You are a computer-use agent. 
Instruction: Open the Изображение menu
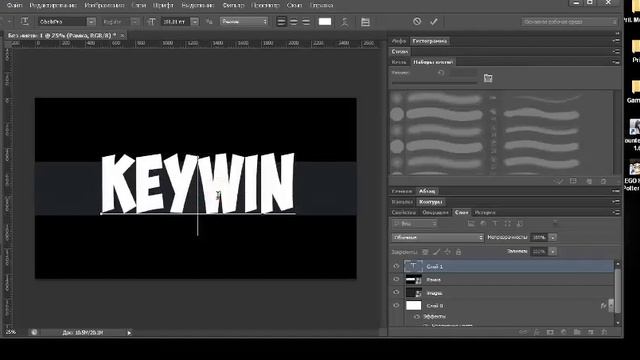(104, 5)
